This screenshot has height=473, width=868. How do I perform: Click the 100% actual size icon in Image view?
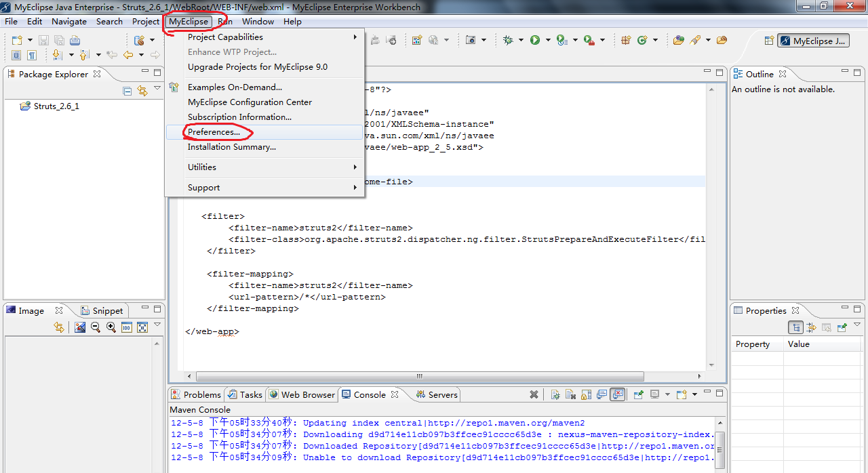(127, 327)
